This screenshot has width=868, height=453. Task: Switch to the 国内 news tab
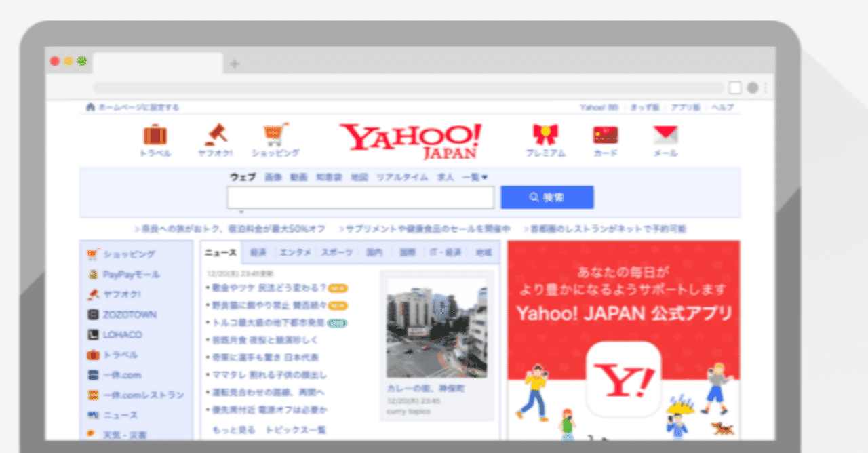[x=374, y=252]
